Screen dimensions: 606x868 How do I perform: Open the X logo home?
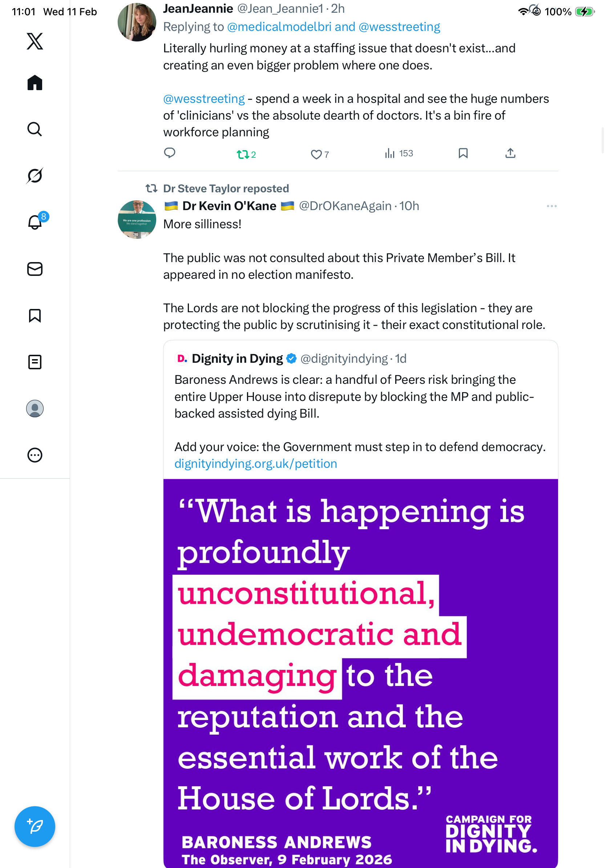35,41
